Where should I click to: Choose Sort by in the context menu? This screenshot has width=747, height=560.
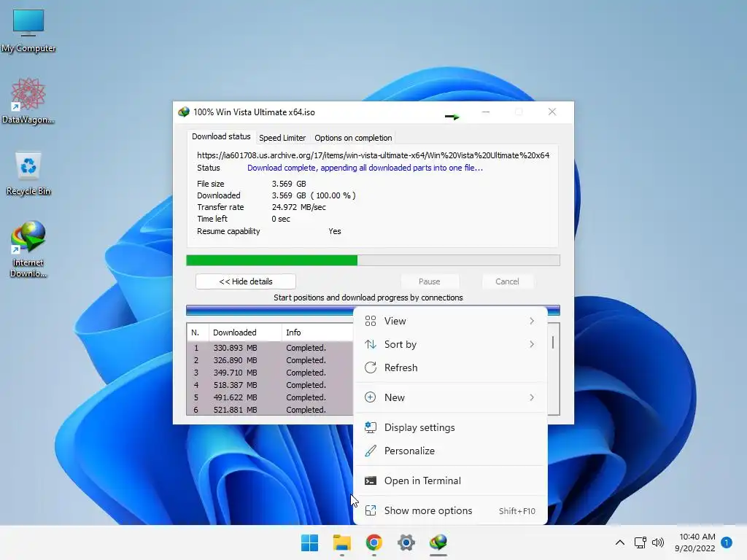pos(450,344)
